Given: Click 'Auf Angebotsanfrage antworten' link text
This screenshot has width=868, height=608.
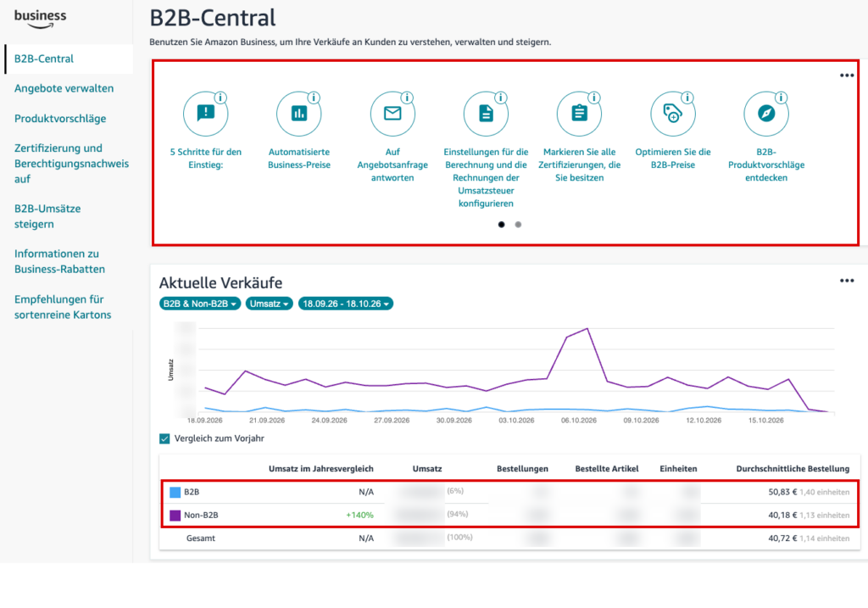Looking at the screenshot, I should [392, 165].
